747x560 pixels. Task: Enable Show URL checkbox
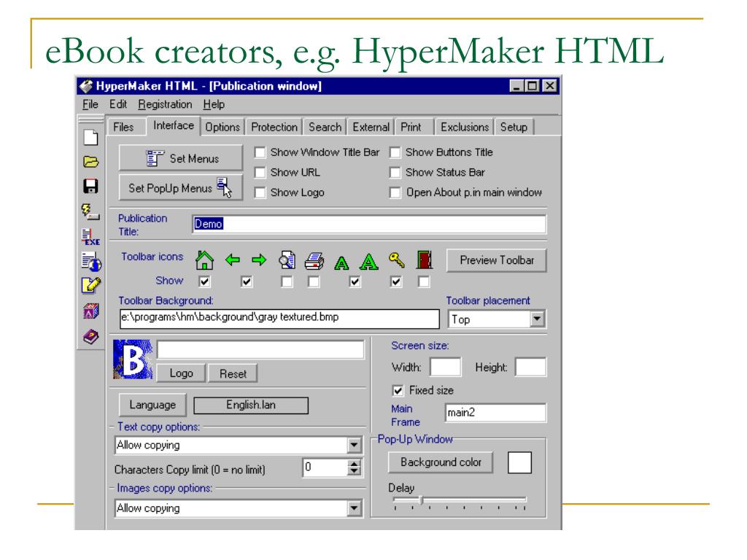260,172
